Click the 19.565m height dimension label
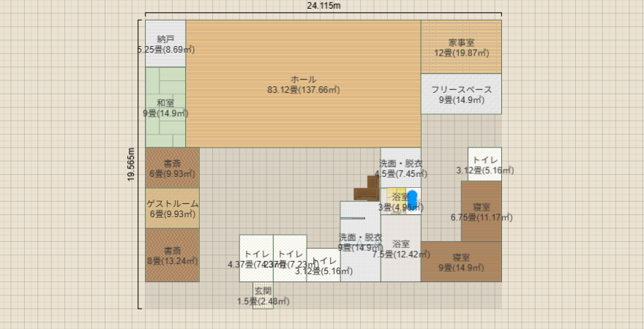The image size is (644, 329). point(132,164)
